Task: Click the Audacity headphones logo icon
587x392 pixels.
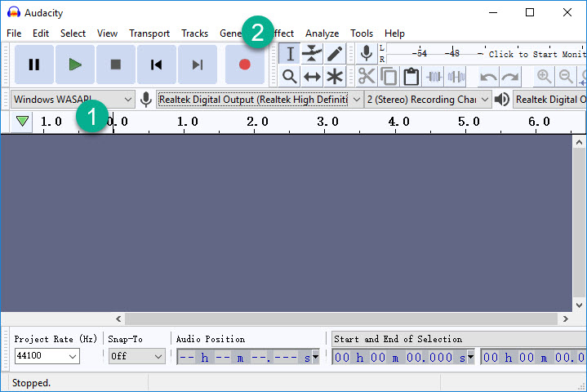Action: click(x=14, y=12)
